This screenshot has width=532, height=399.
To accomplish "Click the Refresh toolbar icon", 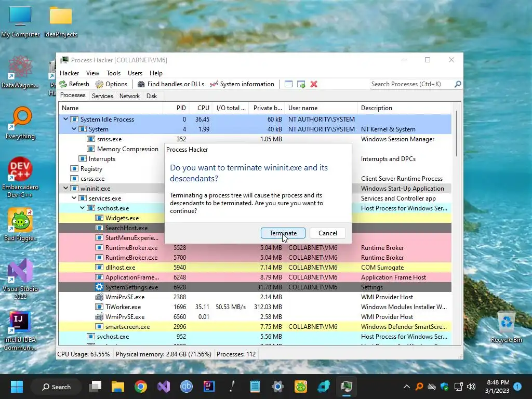I will (63, 84).
